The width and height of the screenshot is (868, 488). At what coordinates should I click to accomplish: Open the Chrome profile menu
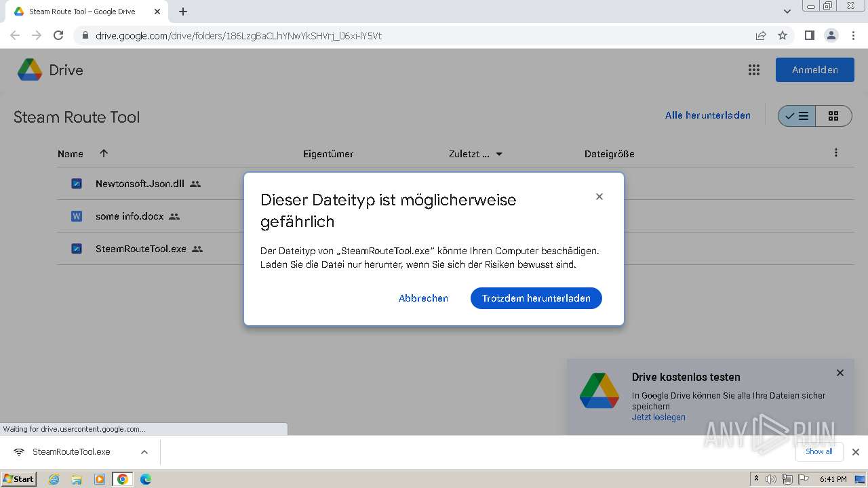tap(831, 35)
